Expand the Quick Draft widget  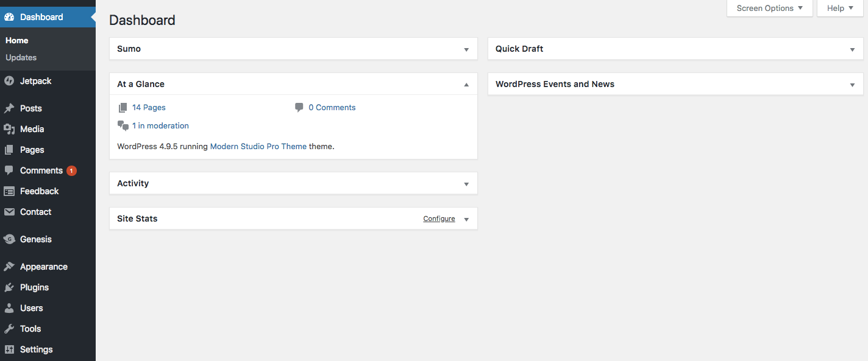[852, 49]
